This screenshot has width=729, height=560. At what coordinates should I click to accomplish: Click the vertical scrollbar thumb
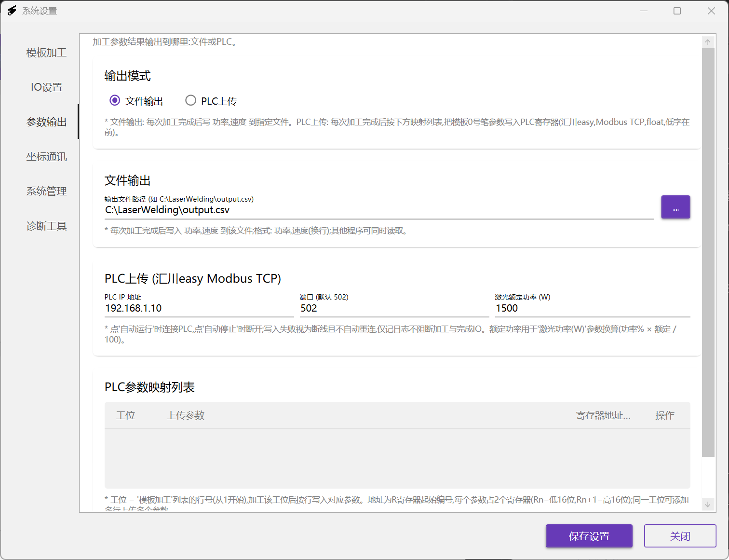click(708, 252)
